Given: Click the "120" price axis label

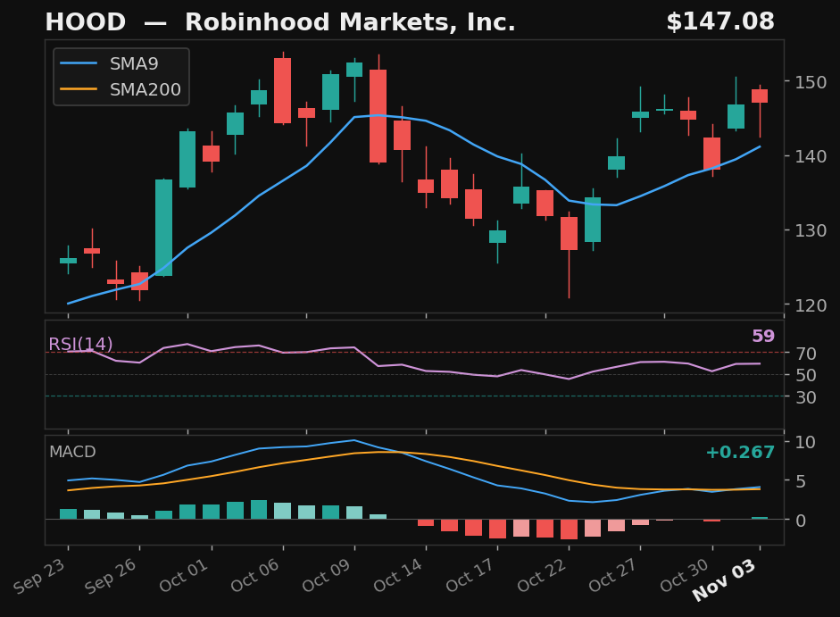Looking at the screenshot, I should pos(811,305).
